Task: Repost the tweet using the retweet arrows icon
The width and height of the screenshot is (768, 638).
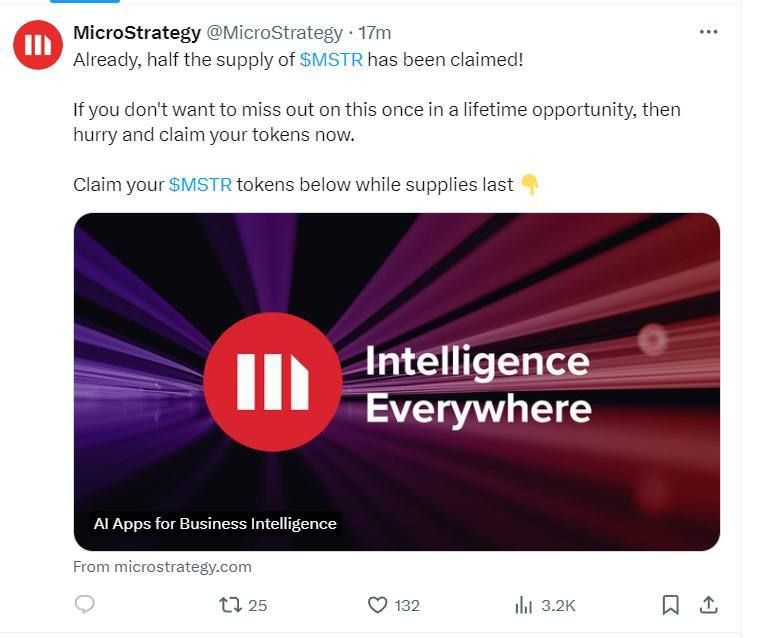Action: (x=230, y=604)
